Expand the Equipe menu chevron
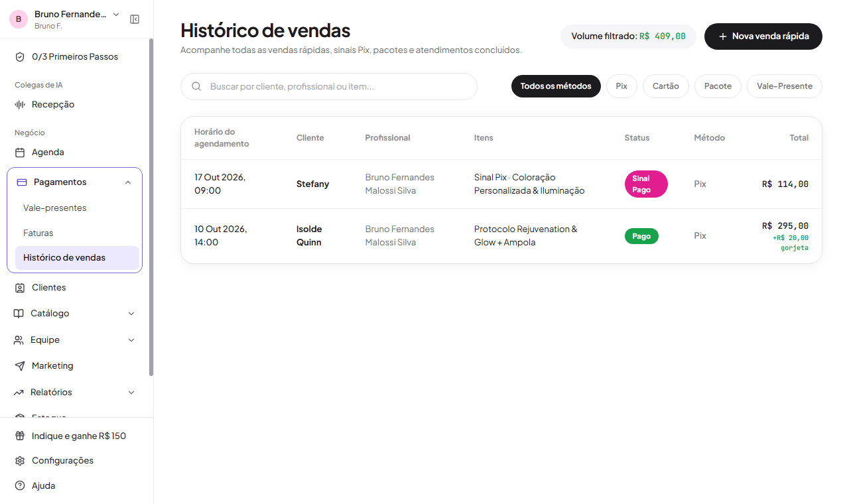The image size is (849, 504). (131, 340)
